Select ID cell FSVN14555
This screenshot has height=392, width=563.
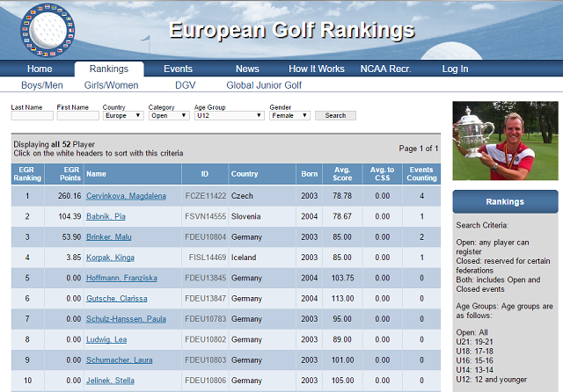click(x=205, y=216)
